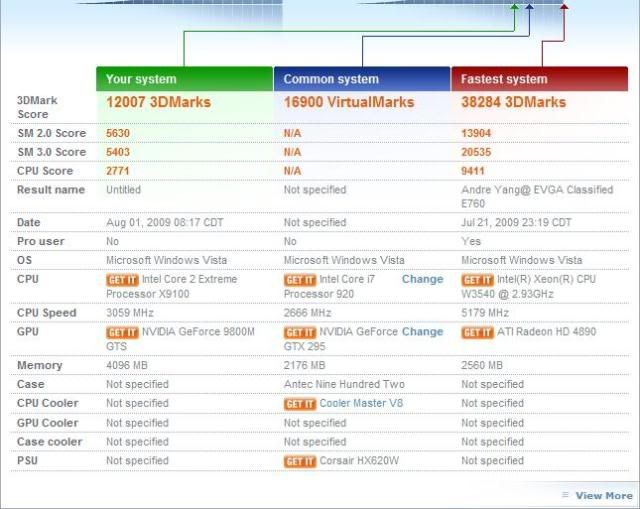The height and width of the screenshot is (509, 640).
Task: Click GET IT badge beside Cooler Master V8
Action: [300, 404]
